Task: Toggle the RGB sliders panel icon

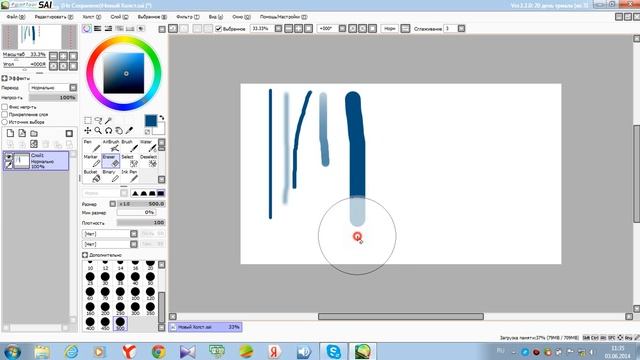Action: click(x=98, y=29)
